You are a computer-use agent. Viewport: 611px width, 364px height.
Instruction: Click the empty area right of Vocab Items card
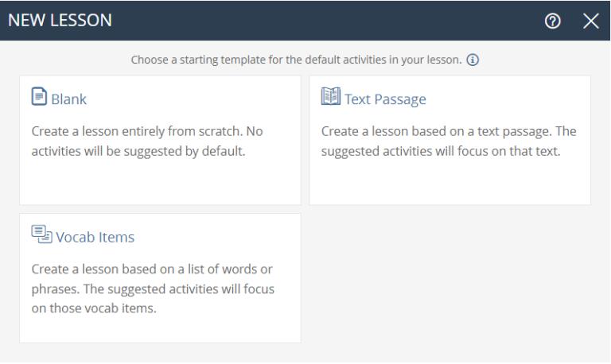(x=449, y=278)
